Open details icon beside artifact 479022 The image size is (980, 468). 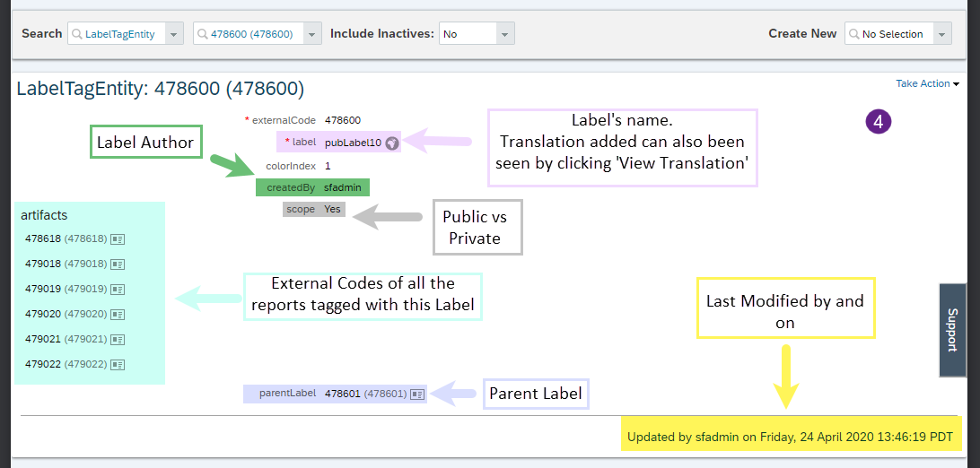pos(118,364)
